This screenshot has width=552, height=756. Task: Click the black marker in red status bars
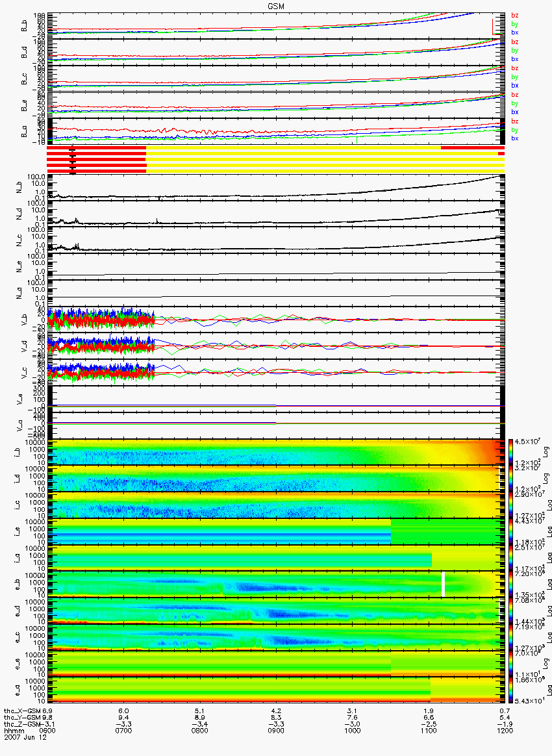pyautogui.click(x=73, y=160)
